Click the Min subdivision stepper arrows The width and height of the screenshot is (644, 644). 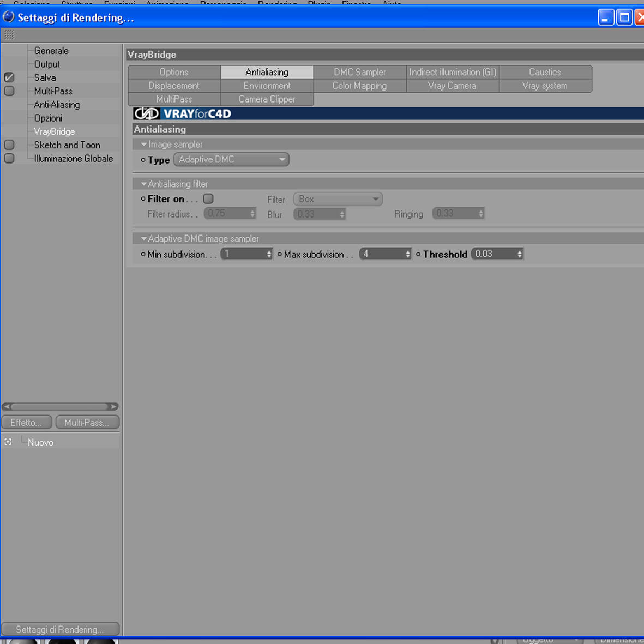(x=269, y=254)
